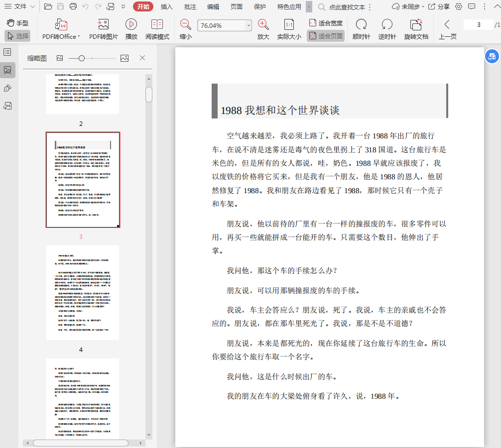Click the 76.04% zoom level field
Viewport: 501px width, 448px height.
[x=222, y=25]
